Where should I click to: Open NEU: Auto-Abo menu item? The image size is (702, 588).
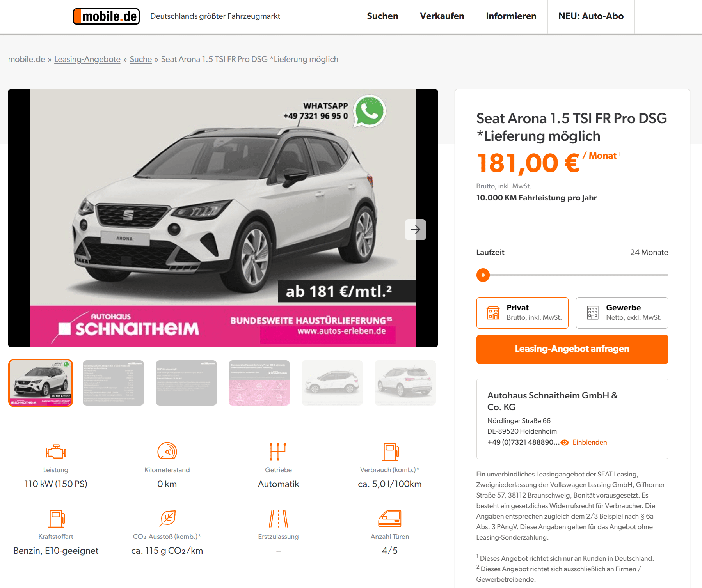591,16
